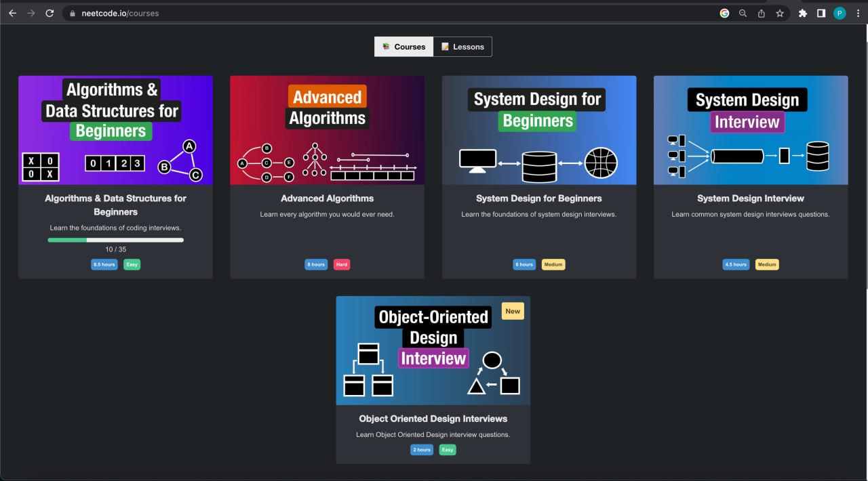
Task: Click database cylinder in System Design for Beginners
Action: coord(539,166)
